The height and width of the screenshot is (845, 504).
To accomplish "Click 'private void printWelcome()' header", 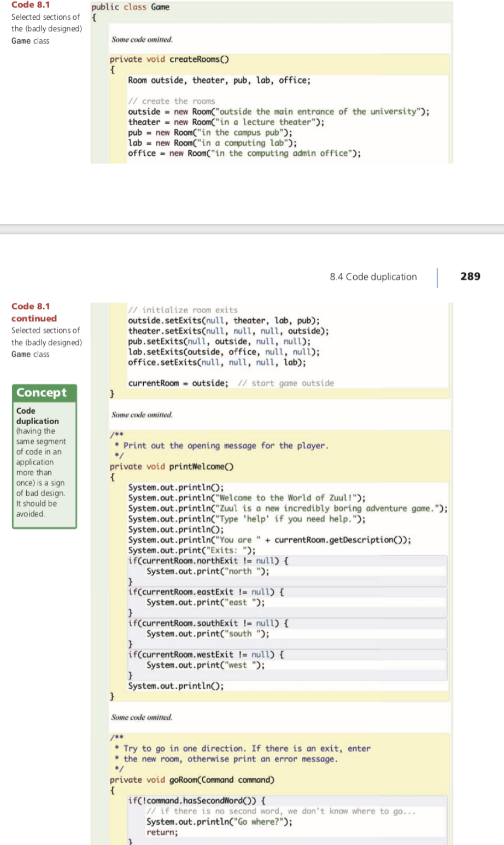I will (x=172, y=466).
